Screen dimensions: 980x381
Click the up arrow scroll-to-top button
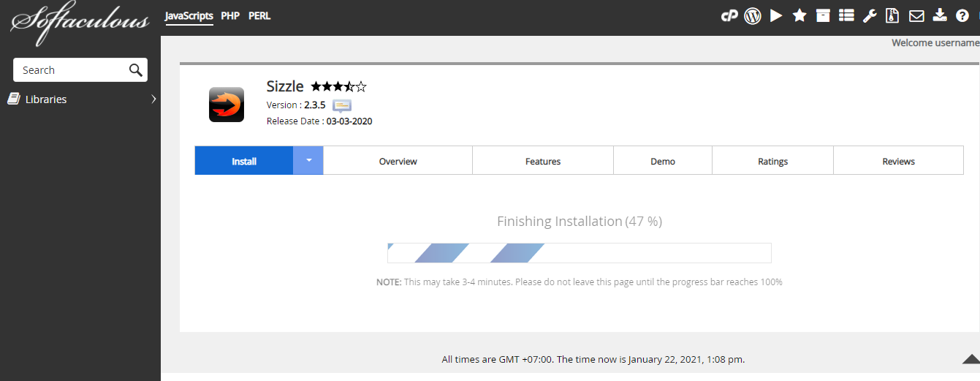coord(970,359)
